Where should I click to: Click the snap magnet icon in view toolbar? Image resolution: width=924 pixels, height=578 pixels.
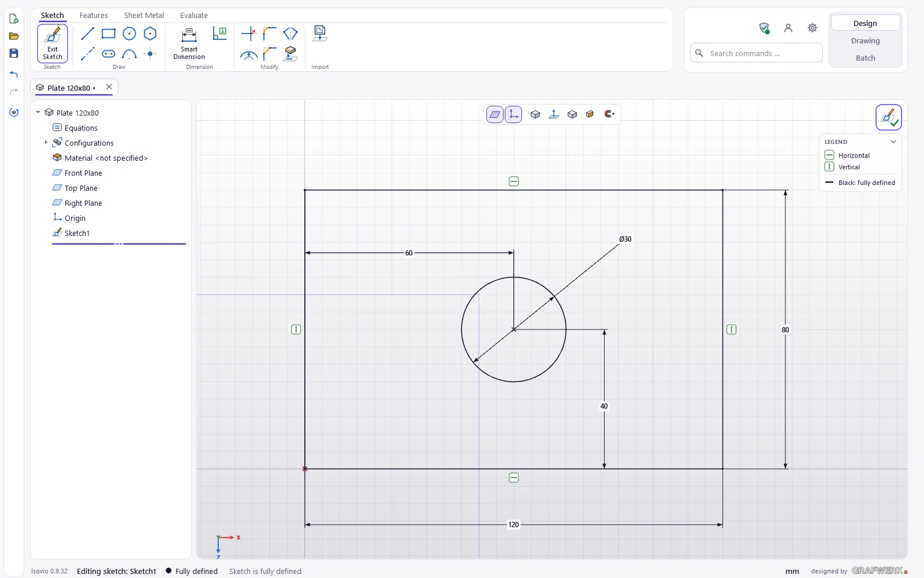(609, 114)
